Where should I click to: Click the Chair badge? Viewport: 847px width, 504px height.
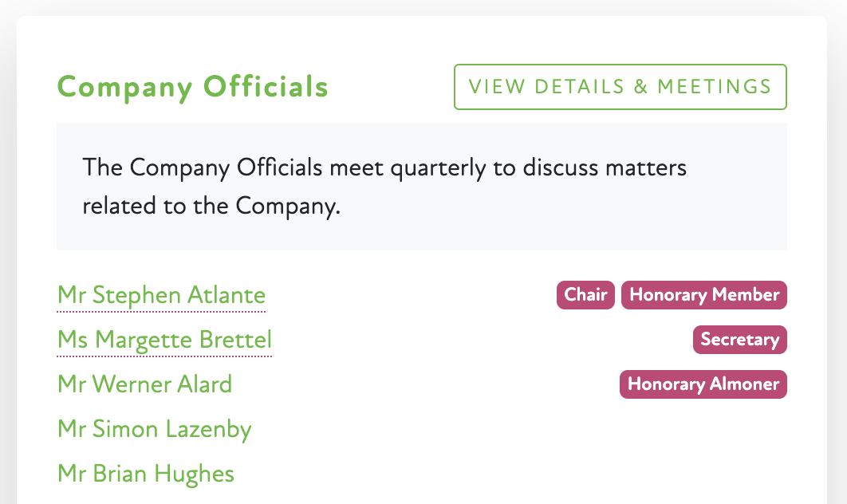click(585, 295)
